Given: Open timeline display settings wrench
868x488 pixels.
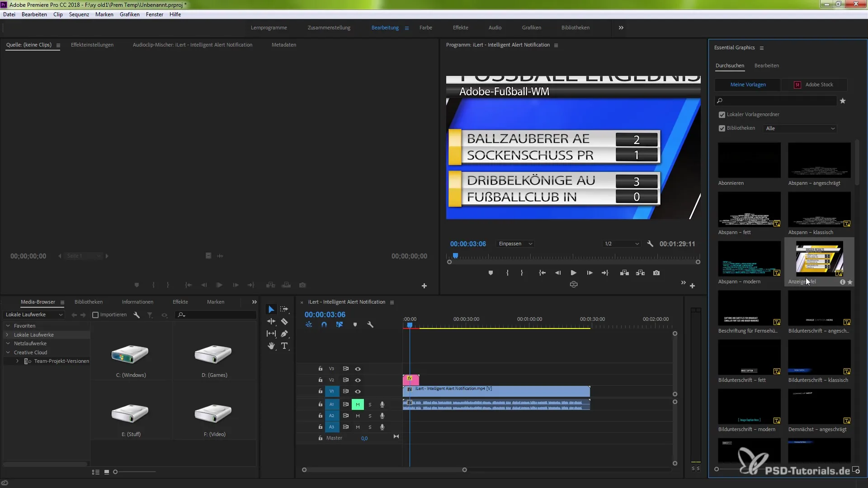Looking at the screenshot, I should (370, 324).
